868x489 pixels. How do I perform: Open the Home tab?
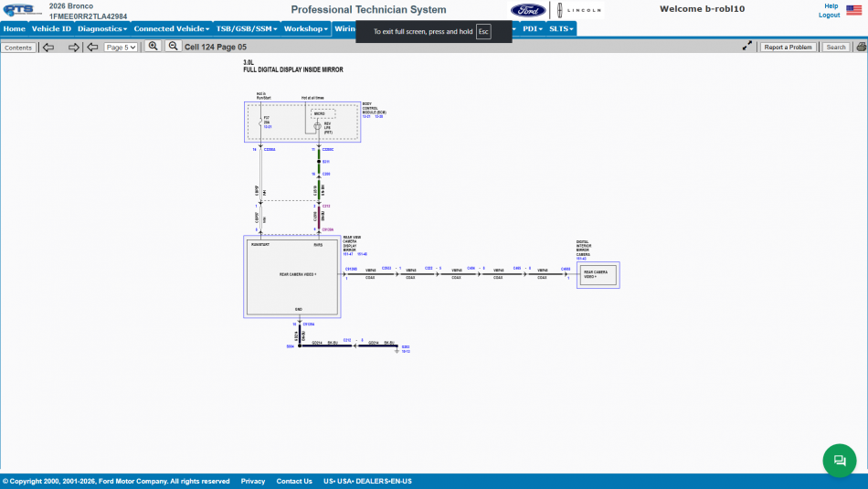[x=15, y=29]
